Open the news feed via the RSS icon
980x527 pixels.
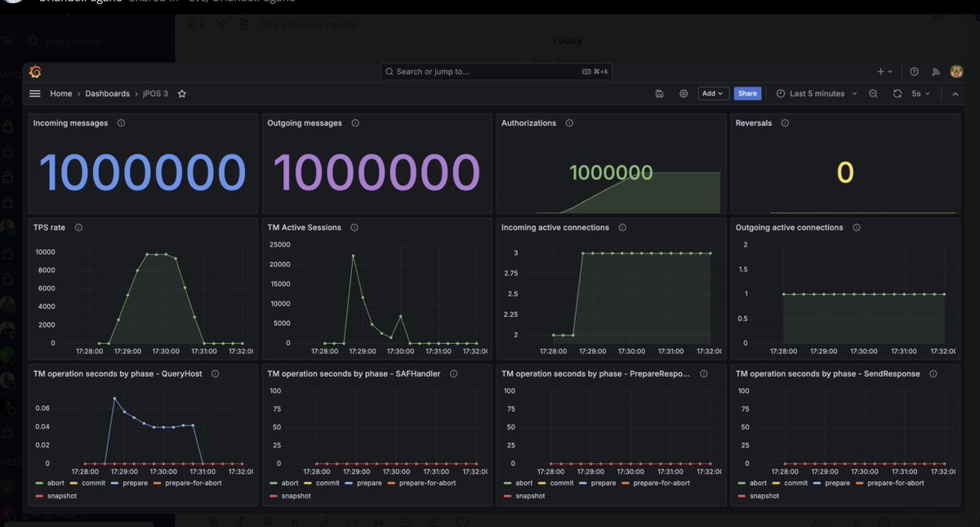933,72
